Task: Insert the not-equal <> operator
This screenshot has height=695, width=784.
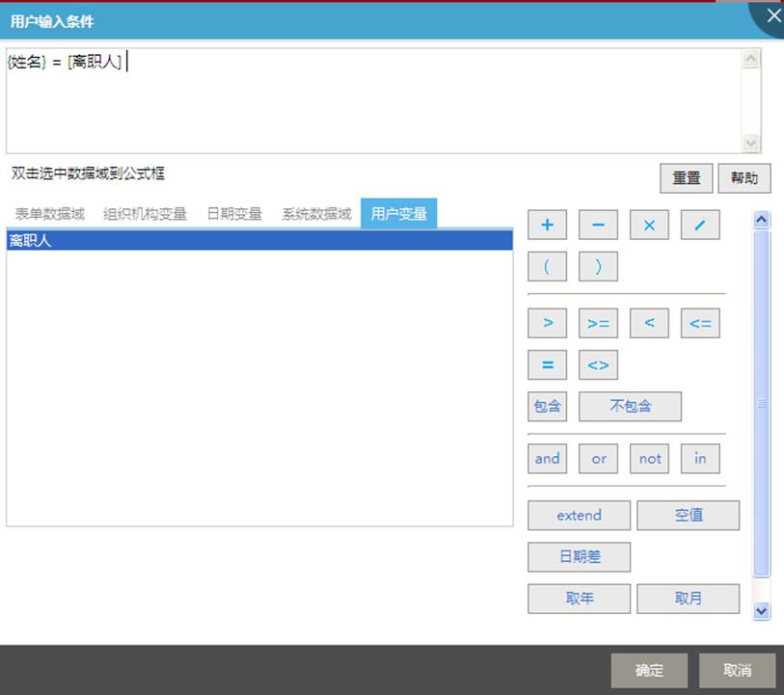Action: pyautogui.click(x=598, y=365)
